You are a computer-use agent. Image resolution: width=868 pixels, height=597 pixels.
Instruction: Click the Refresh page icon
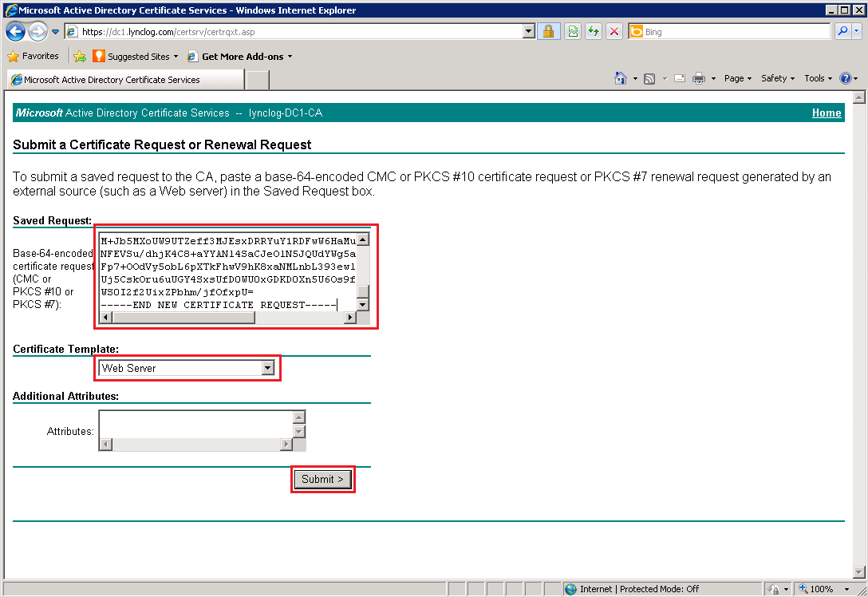click(x=594, y=32)
